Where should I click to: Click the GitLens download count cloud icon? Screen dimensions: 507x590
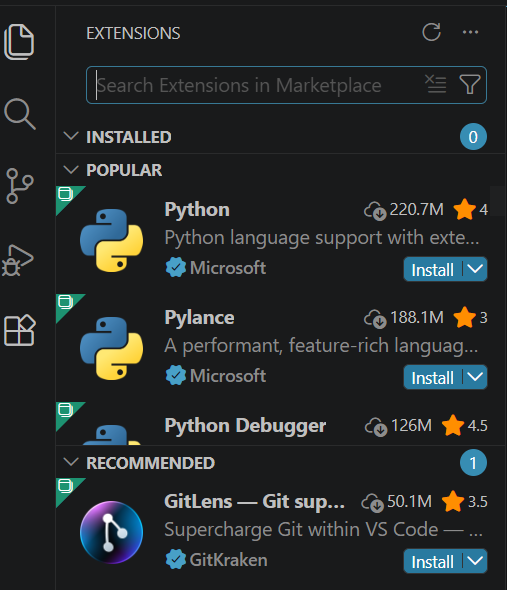pos(372,503)
